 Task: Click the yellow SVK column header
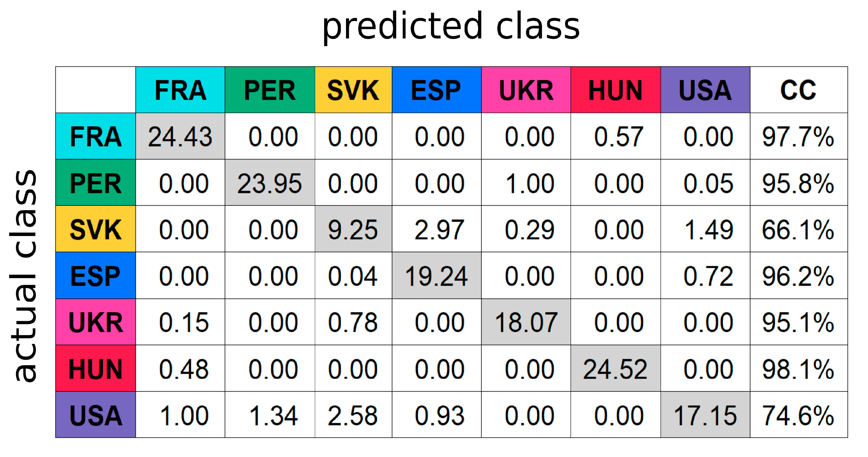pos(353,90)
